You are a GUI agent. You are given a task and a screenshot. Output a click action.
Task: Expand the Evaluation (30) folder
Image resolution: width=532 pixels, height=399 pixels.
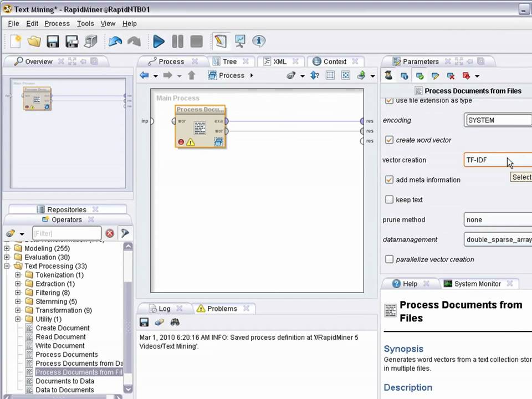coord(7,257)
